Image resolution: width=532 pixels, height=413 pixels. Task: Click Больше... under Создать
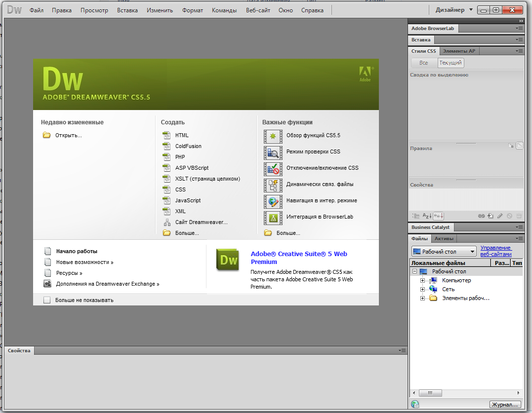(x=187, y=233)
